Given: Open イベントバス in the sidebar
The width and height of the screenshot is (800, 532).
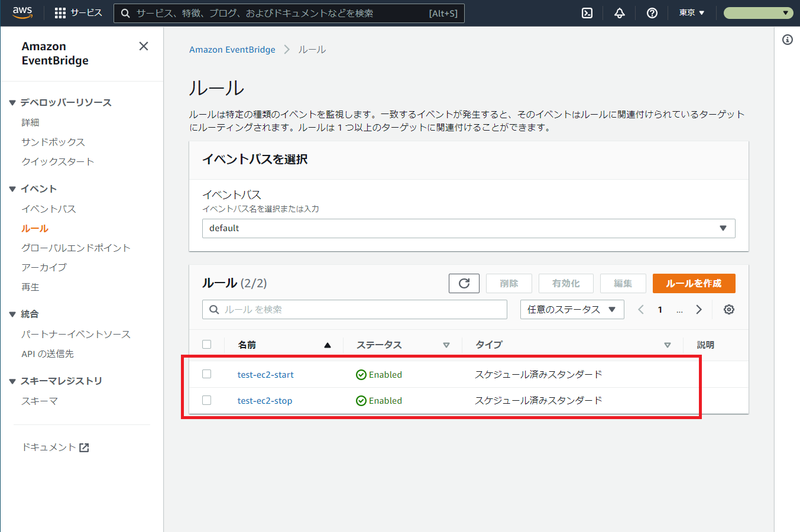Looking at the screenshot, I should click(x=49, y=209).
